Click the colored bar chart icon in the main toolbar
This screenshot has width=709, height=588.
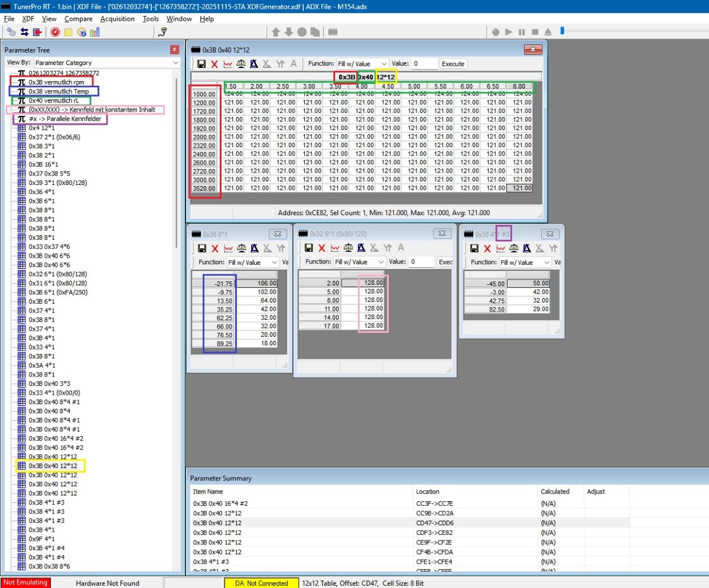tap(95, 32)
